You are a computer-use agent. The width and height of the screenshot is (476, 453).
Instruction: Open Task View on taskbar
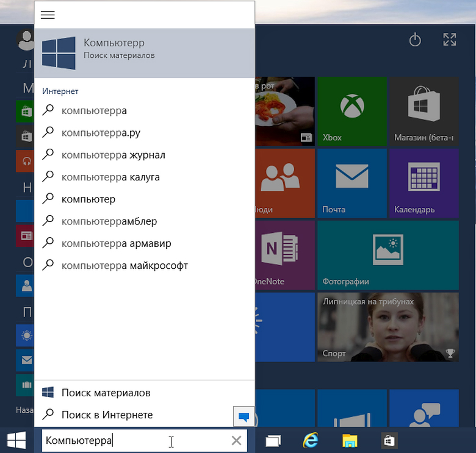pos(273,441)
